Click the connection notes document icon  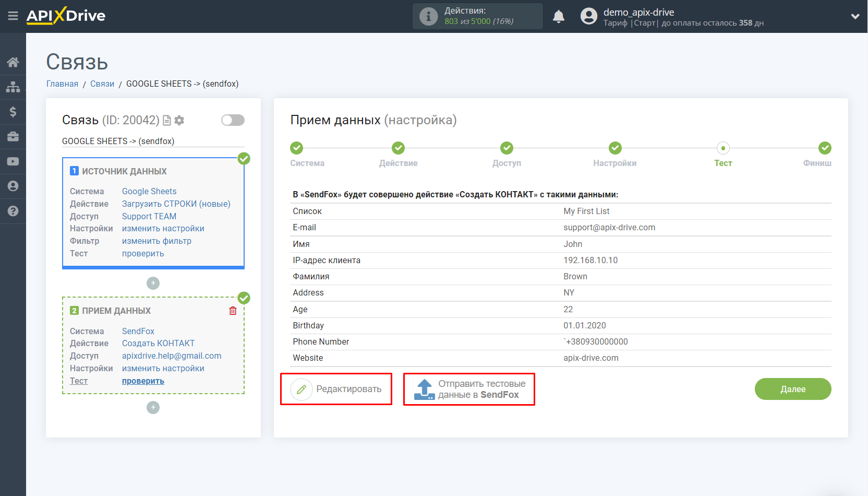[x=167, y=121]
